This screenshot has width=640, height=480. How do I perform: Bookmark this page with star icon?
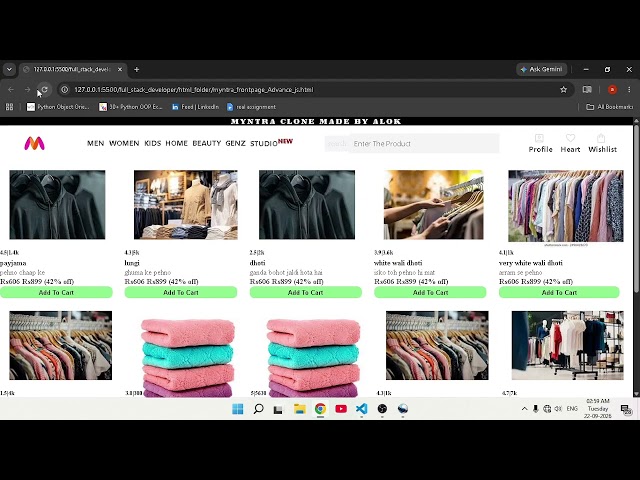[x=563, y=89]
